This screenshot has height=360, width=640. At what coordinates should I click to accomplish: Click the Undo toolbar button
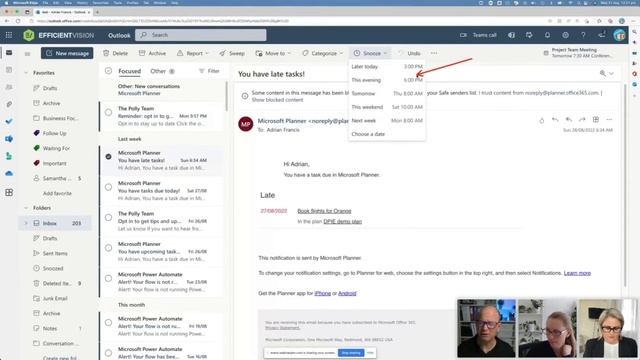point(409,53)
